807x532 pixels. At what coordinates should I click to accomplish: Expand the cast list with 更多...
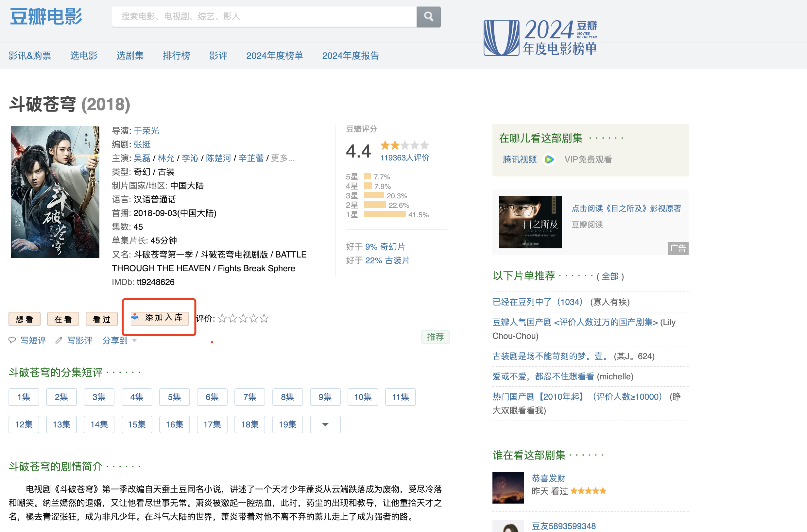click(283, 158)
